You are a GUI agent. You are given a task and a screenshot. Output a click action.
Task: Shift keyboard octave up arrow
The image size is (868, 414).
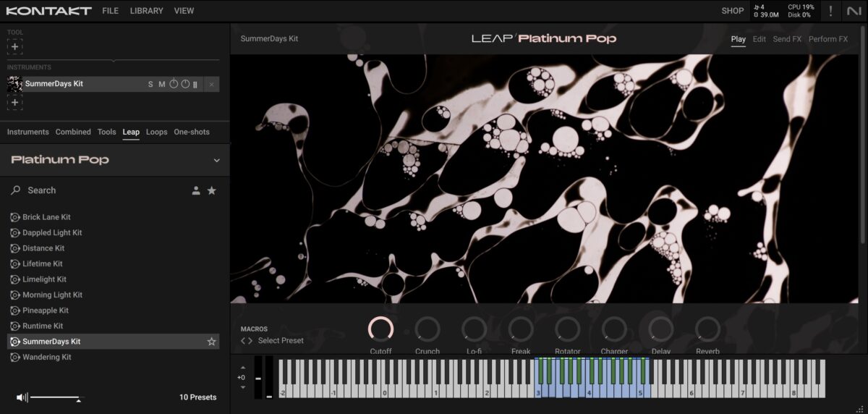[242, 368]
